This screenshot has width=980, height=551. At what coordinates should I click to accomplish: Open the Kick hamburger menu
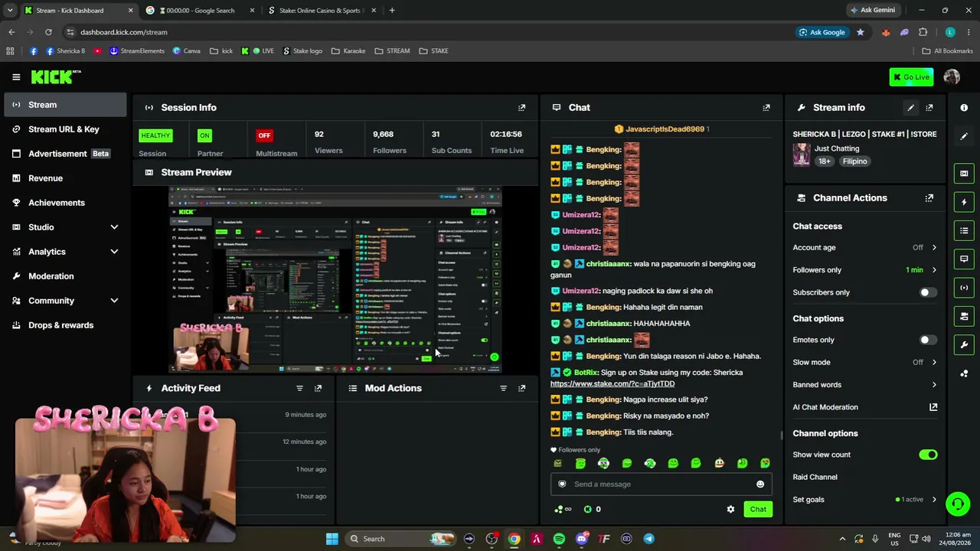[x=16, y=77]
